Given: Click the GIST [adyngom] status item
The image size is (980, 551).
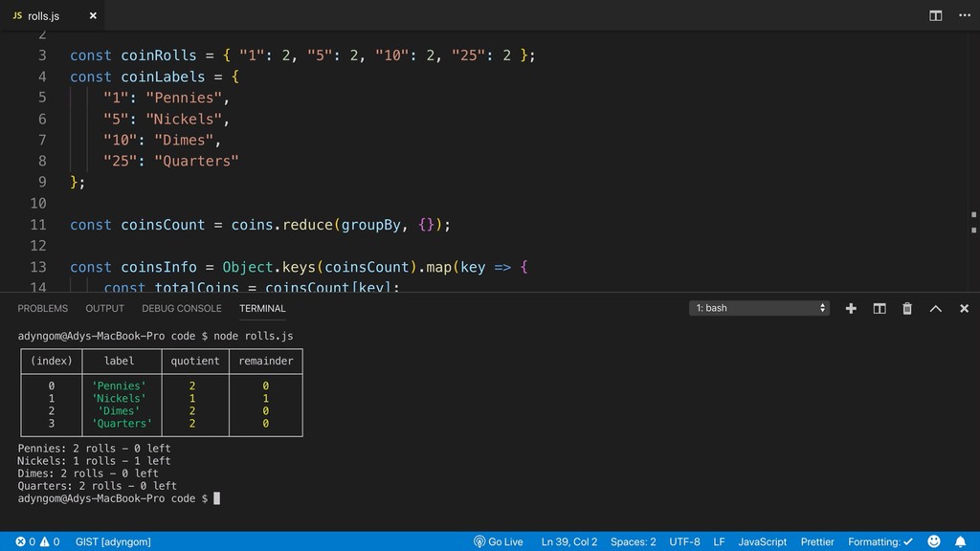Looking at the screenshot, I should [113, 541].
